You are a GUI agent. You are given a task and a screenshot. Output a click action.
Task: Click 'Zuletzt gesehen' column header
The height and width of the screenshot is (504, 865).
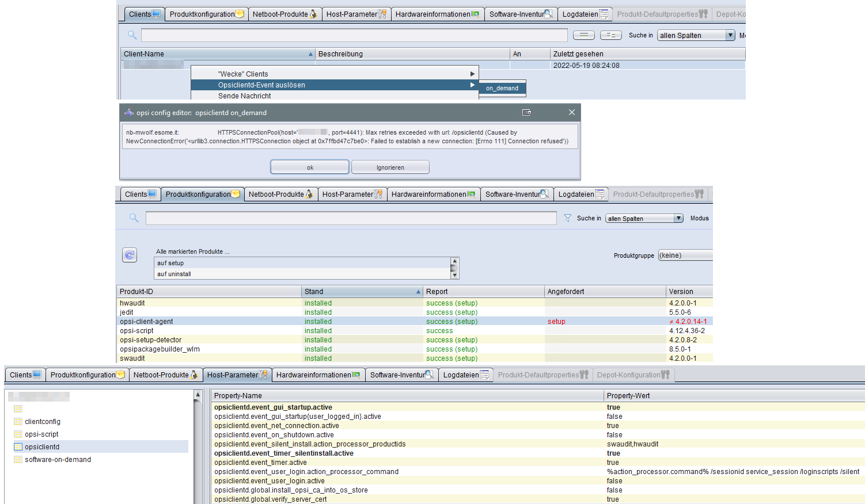click(x=648, y=54)
